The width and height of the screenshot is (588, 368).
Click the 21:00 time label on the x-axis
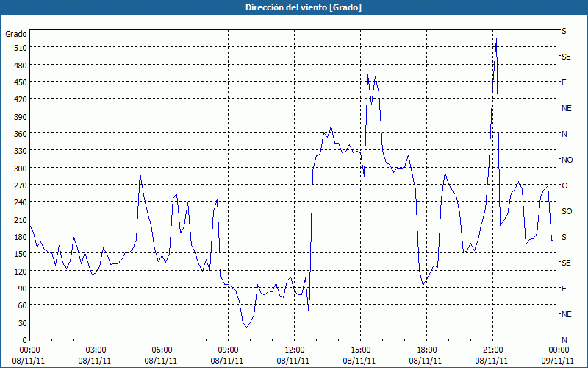(492, 350)
